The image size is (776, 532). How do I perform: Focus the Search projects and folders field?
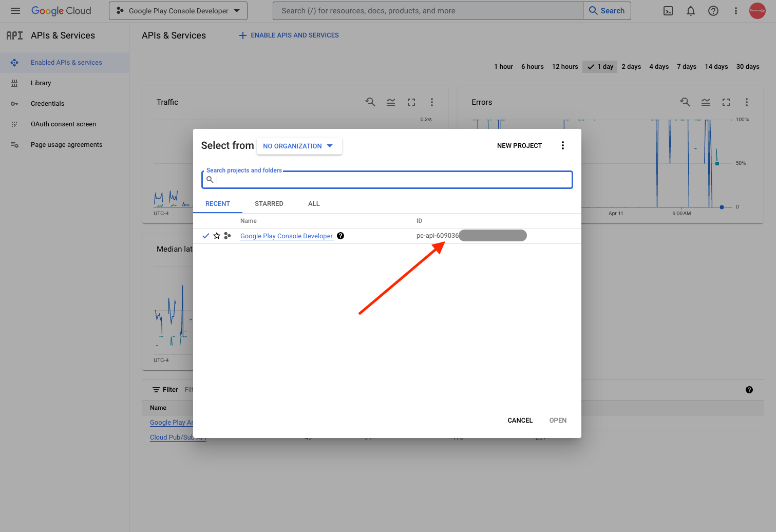[387, 180]
